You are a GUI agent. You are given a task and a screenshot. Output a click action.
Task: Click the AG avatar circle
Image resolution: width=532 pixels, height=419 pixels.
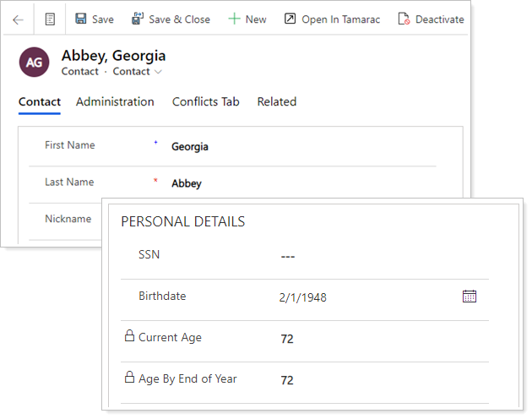click(x=35, y=63)
